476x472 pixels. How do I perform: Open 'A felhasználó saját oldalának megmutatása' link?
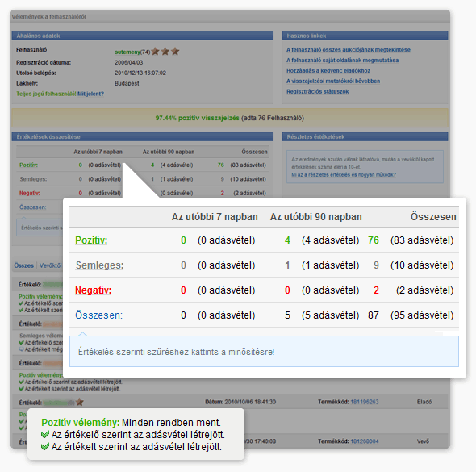[x=342, y=60]
